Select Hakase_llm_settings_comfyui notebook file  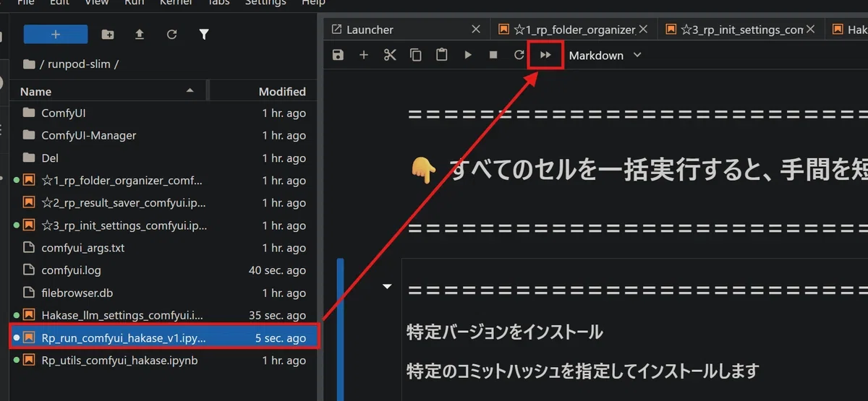[163, 315]
